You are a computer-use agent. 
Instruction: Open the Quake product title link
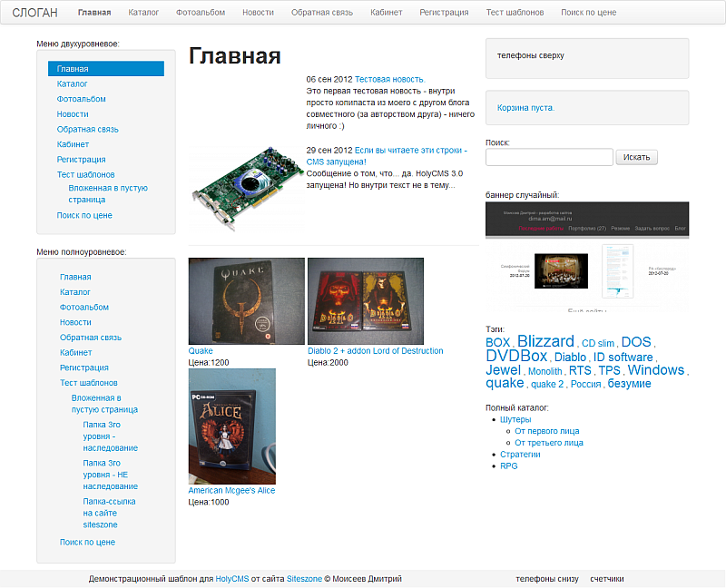(201, 351)
